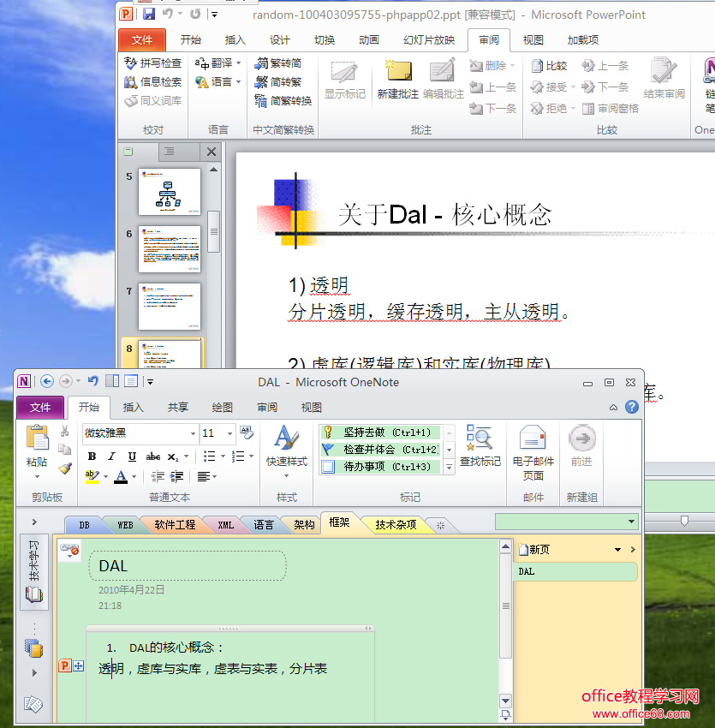The height and width of the screenshot is (728, 715).
Task: Click OneNote page vertical scrollbar down arrow
Action: pyautogui.click(x=505, y=701)
